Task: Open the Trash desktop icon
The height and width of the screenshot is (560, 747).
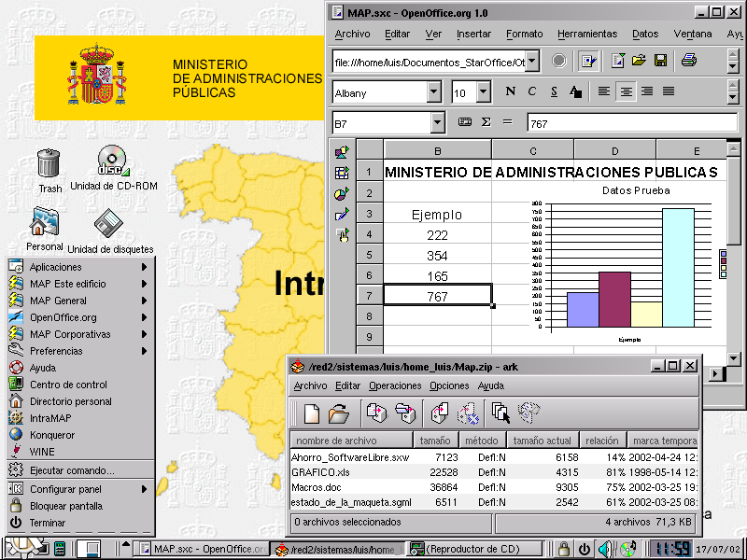Action: pos(49,164)
